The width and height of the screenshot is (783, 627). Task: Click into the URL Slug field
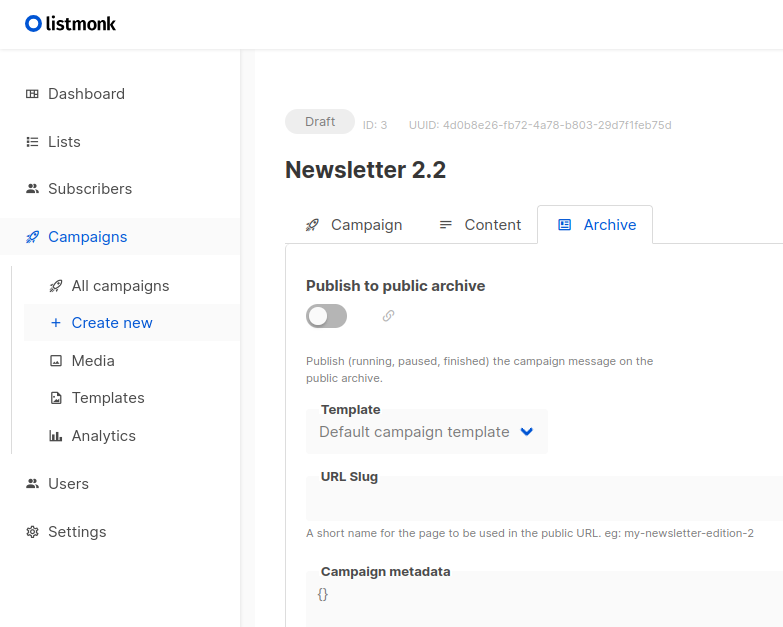click(544, 498)
